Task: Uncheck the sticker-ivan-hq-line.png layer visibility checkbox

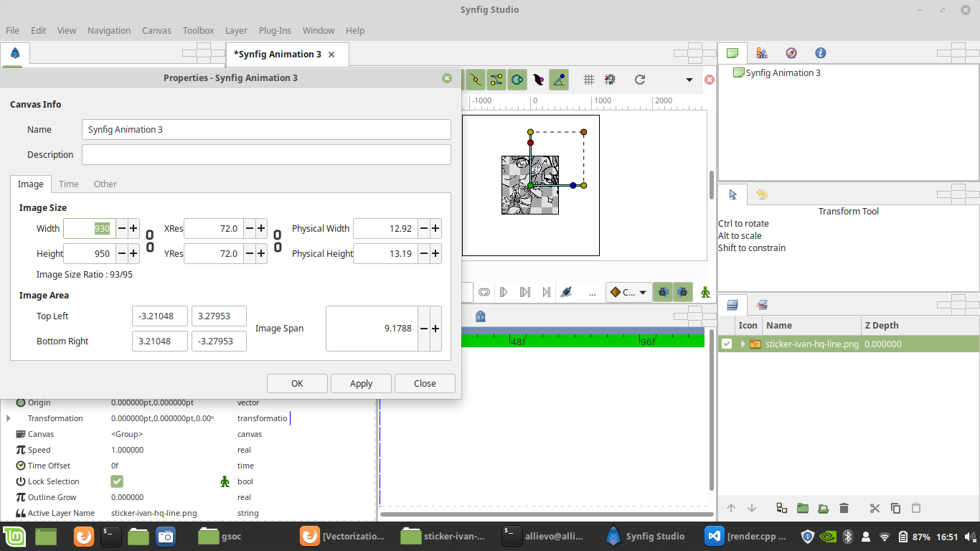Action: pos(727,344)
